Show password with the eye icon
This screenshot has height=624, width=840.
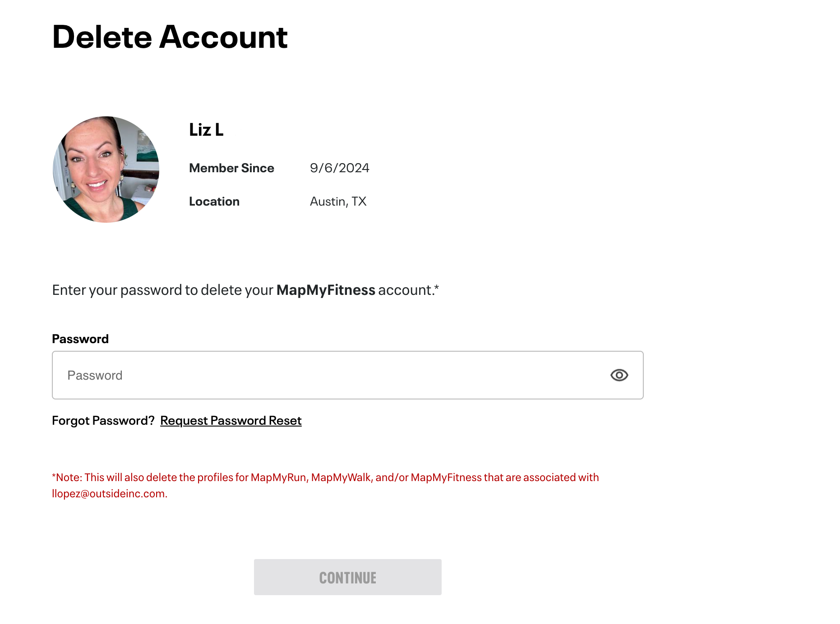(x=619, y=375)
